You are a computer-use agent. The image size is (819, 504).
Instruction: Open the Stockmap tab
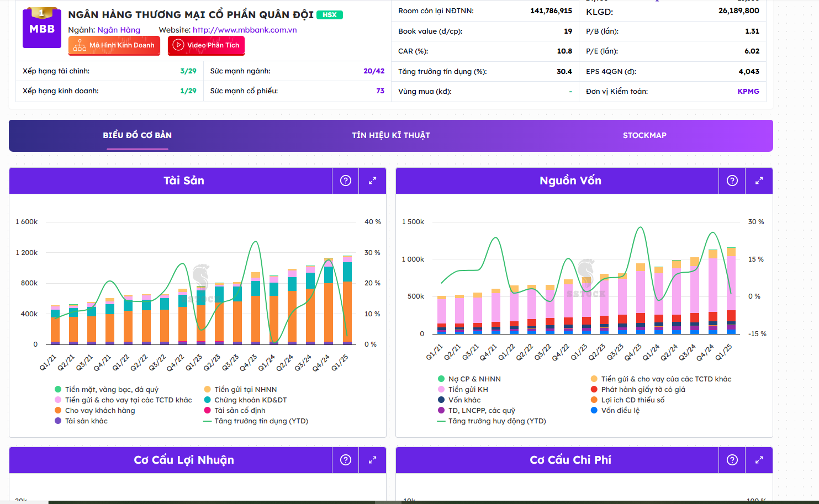pos(644,135)
